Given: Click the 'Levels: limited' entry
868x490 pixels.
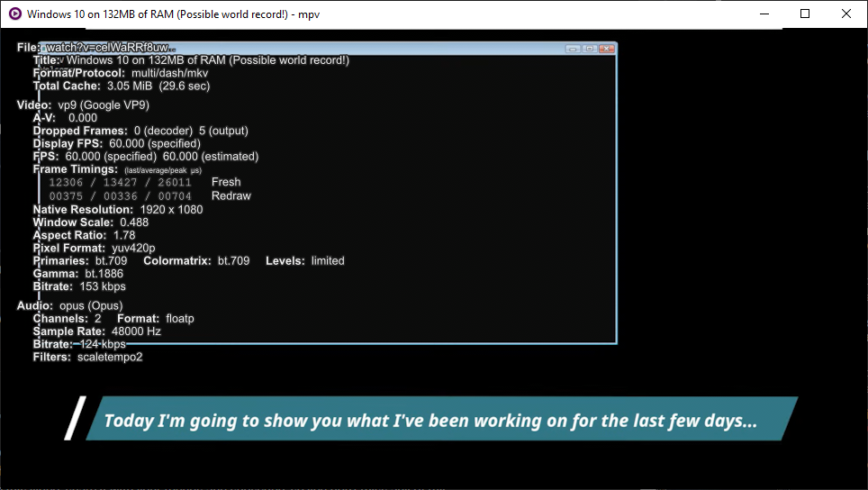Looking at the screenshot, I should pos(305,261).
